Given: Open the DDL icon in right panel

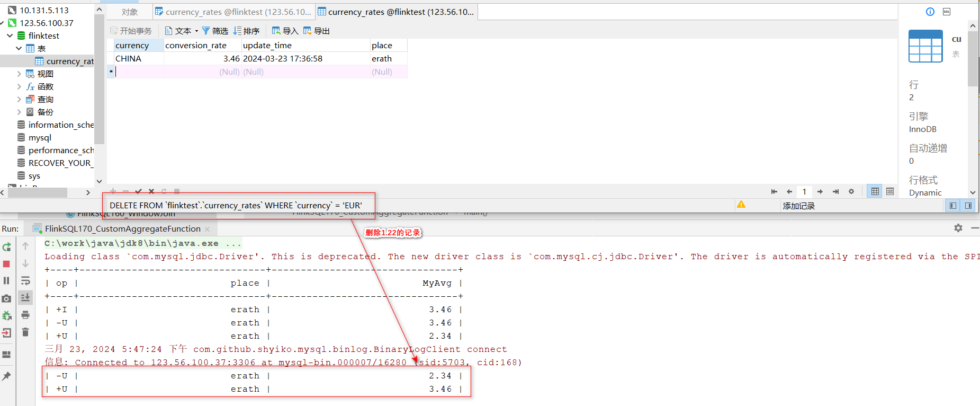Looking at the screenshot, I should [x=947, y=12].
